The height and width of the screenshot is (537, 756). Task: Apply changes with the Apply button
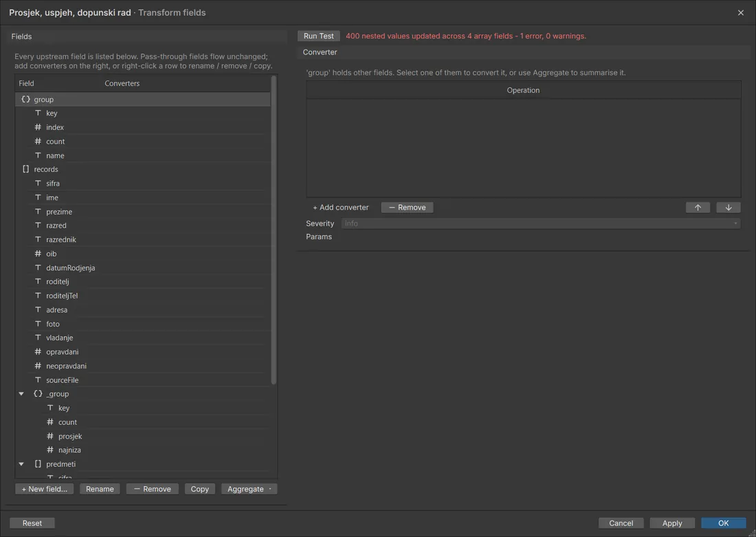tap(672, 523)
